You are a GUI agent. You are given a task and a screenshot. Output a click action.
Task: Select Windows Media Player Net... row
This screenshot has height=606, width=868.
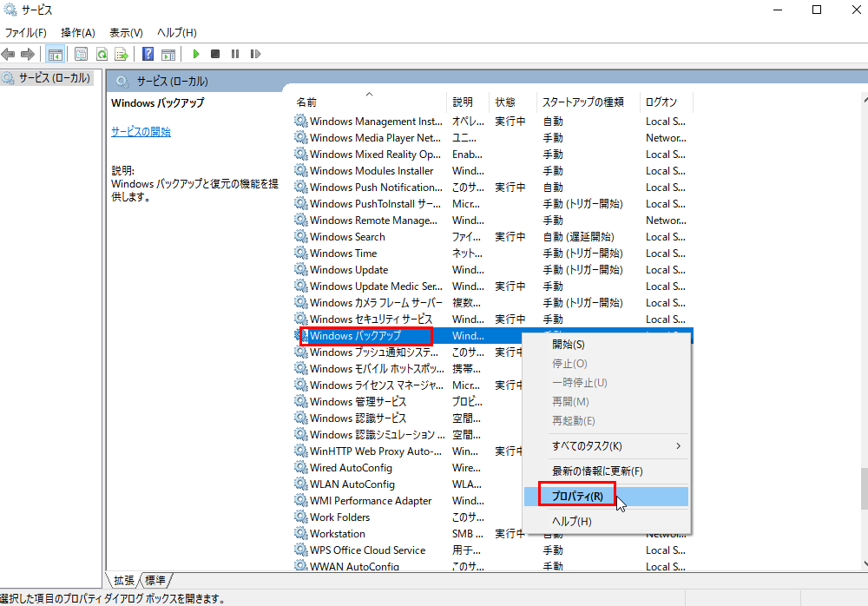493,138
